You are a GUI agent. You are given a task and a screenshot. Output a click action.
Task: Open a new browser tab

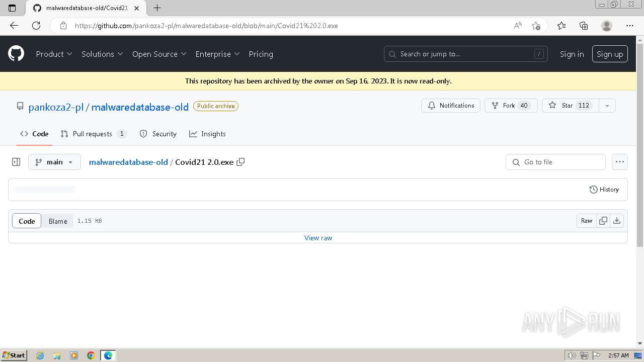(157, 8)
